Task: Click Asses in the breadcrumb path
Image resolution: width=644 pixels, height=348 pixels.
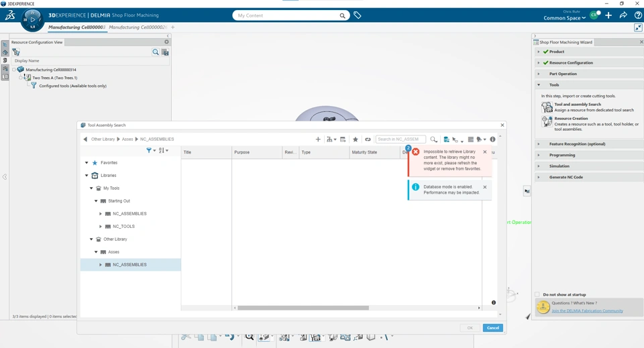Action: coord(127,139)
